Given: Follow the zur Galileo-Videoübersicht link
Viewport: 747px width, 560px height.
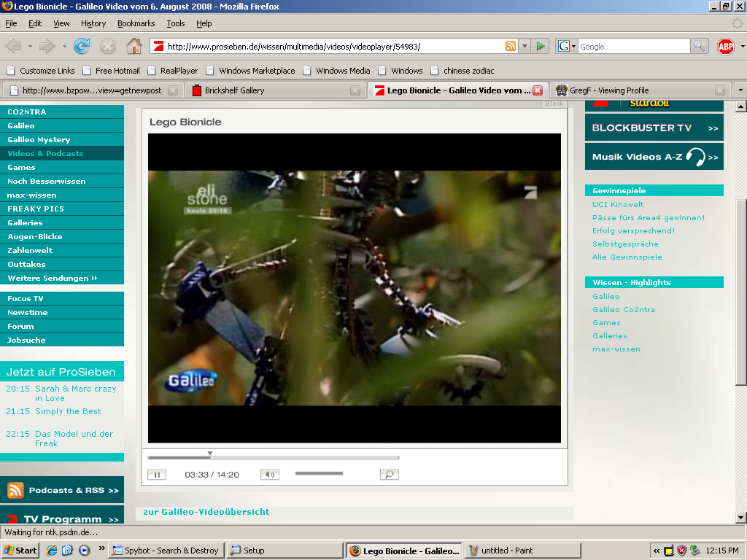Looking at the screenshot, I should pyautogui.click(x=206, y=512).
